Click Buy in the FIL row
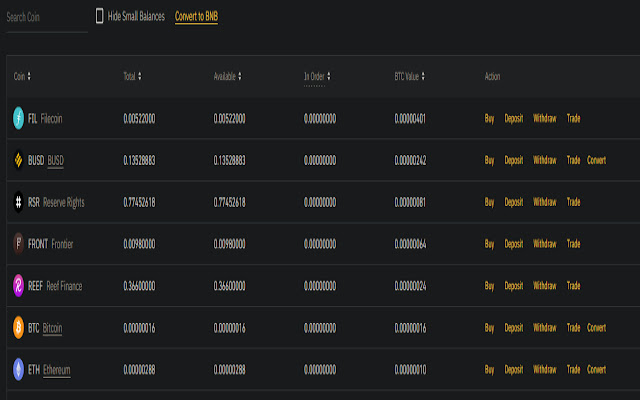640x400 pixels. [489, 118]
